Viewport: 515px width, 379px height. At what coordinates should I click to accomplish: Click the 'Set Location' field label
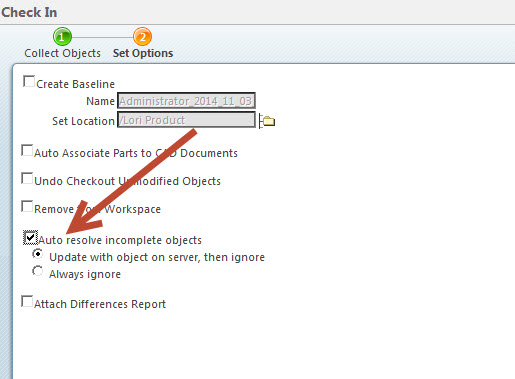point(83,121)
